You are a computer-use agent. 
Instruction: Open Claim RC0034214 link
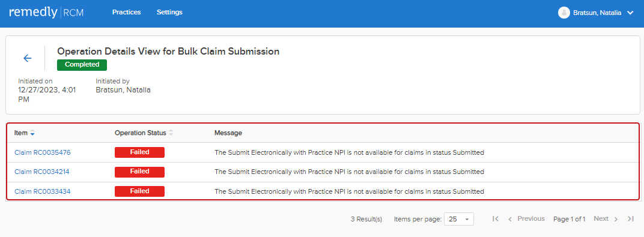point(42,172)
